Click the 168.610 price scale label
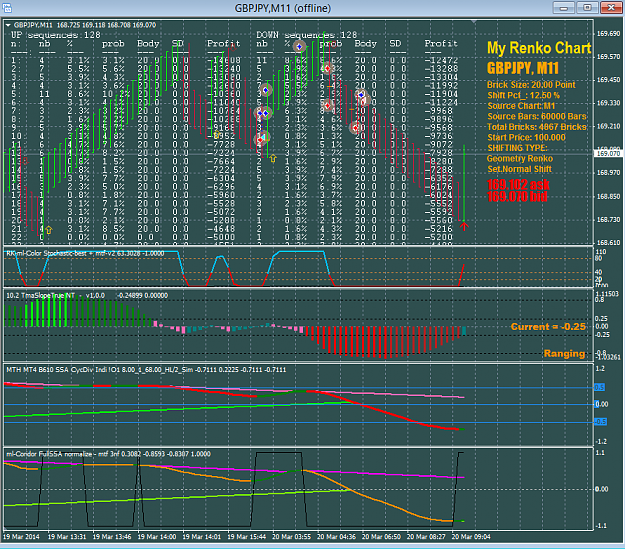 coord(608,242)
